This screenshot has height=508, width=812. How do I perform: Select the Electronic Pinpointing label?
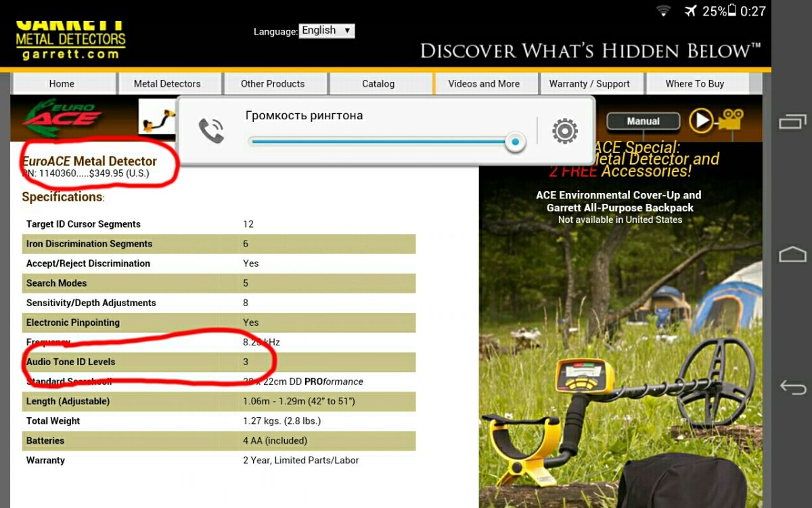72,322
